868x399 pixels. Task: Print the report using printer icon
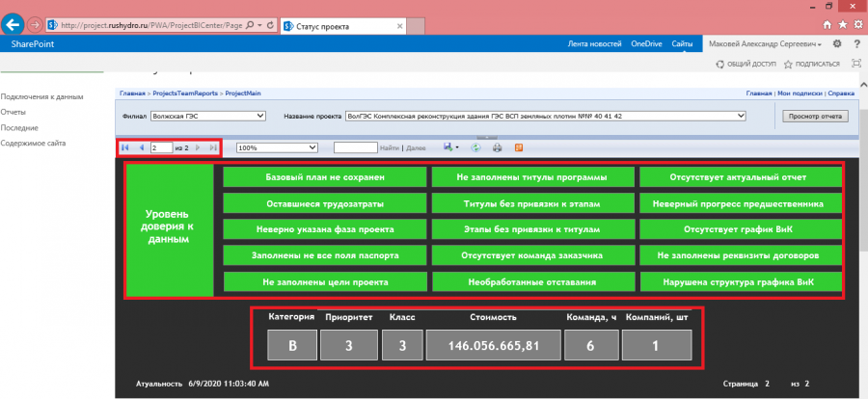click(497, 147)
